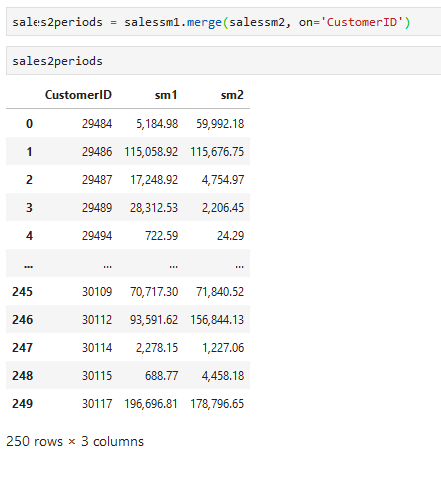Click CustomerID value 29486
This screenshot has width=441, height=480.
[97, 152]
